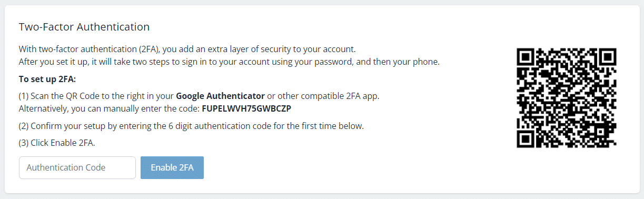Click step (1) Scan the QR Code text
Screen dimensions: 644x199
[199, 96]
